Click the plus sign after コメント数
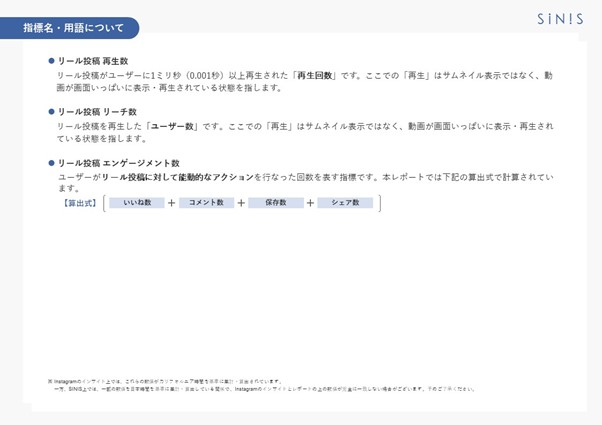602x425 pixels. click(x=241, y=203)
